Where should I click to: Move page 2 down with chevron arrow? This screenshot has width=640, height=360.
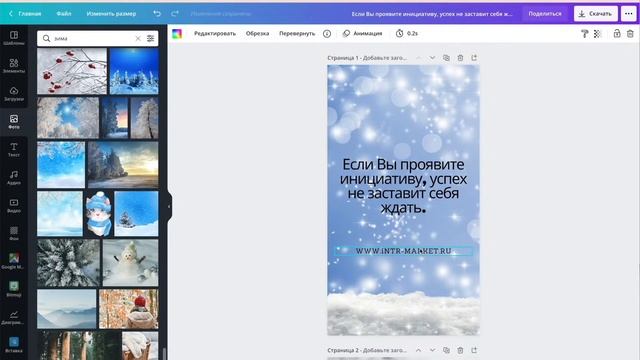432,350
